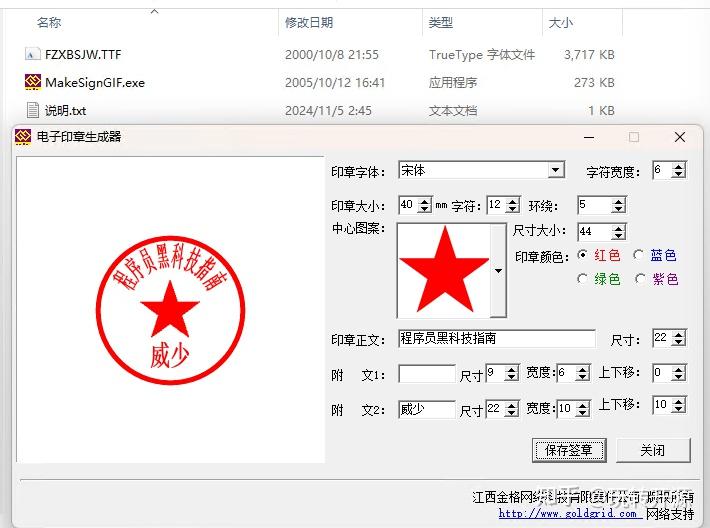Select the MakeSignGIF.exe file name
The image size is (710, 528).
[95, 82]
